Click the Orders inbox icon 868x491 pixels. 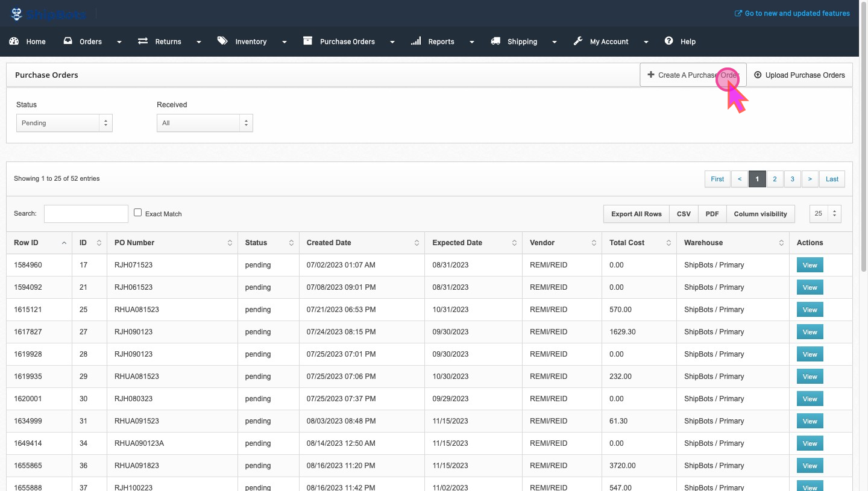coord(68,41)
